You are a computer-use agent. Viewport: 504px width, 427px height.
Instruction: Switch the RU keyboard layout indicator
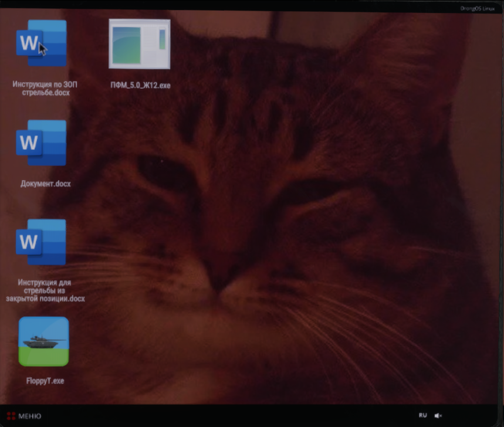point(422,415)
